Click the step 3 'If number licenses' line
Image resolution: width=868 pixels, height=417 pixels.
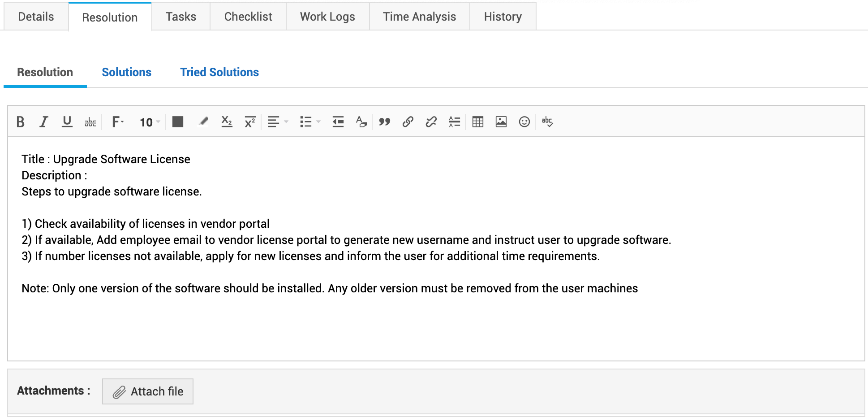(x=310, y=256)
